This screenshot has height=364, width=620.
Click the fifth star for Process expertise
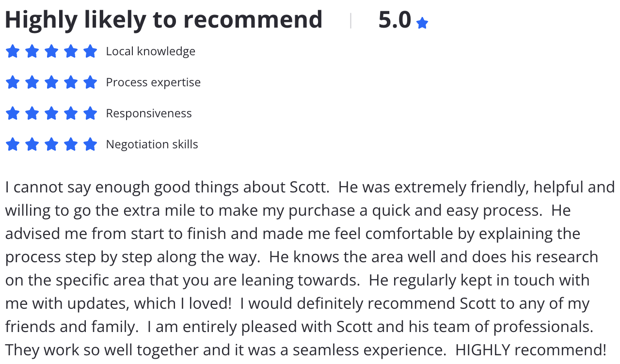(90, 82)
